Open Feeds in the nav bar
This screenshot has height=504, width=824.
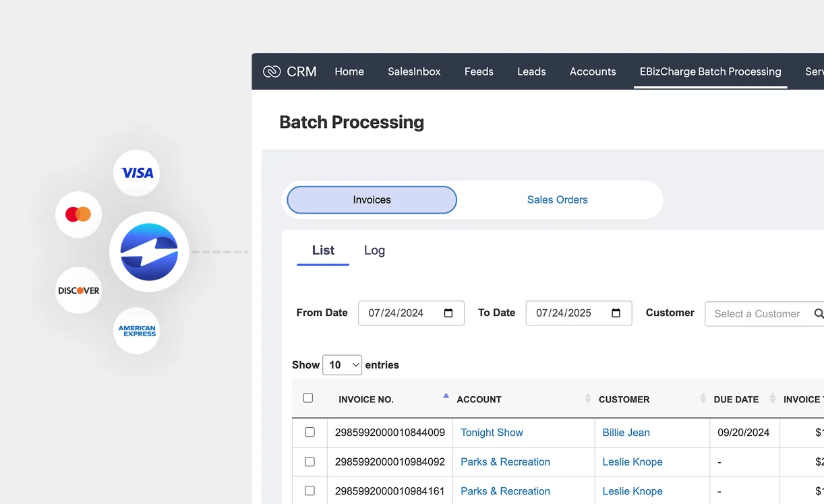(479, 71)
